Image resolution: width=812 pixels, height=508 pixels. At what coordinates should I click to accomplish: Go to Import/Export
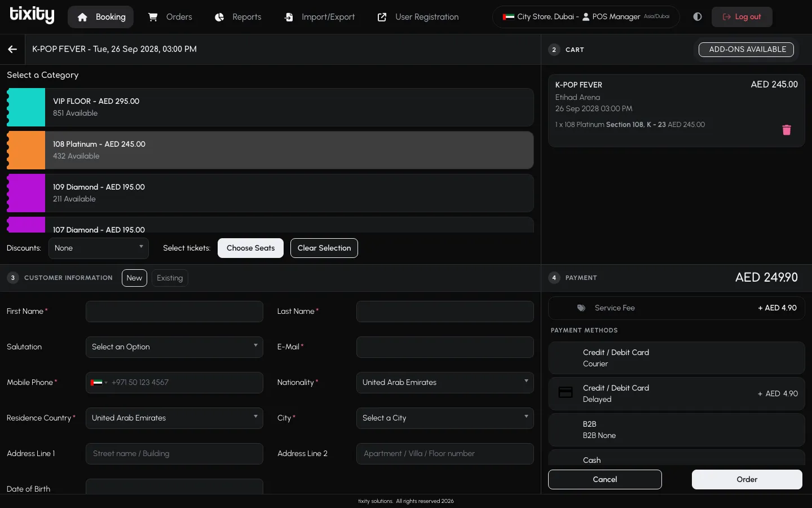tap(319, 17)
